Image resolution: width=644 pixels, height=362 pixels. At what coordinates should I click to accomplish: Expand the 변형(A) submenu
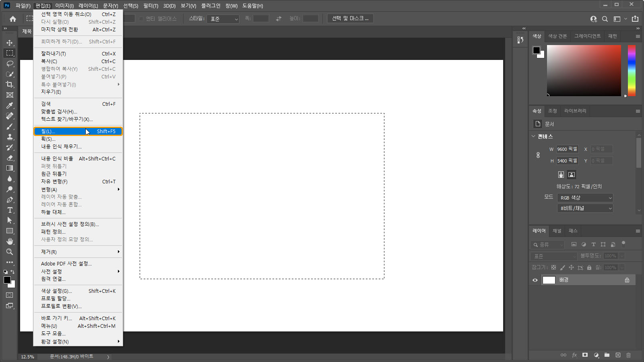(78, 189)
